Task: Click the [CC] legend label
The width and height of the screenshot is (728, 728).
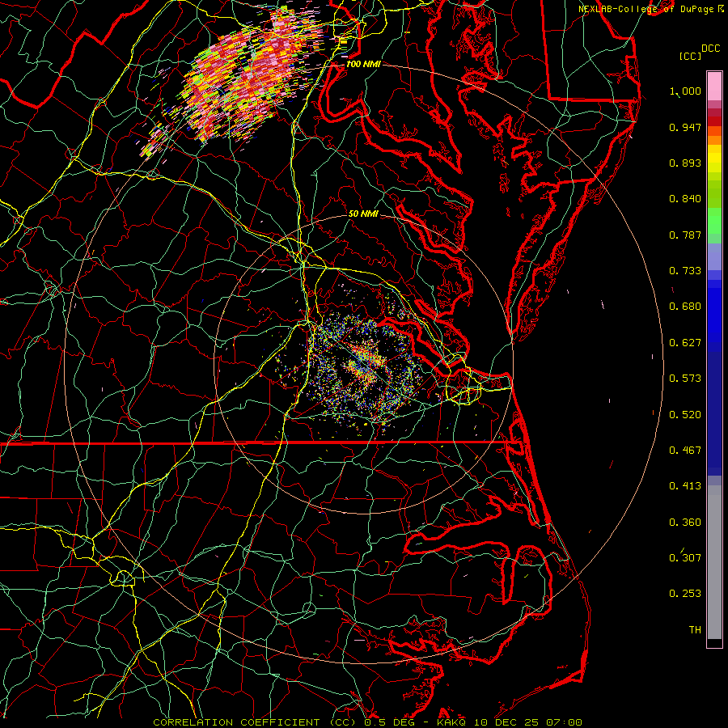Action: tap(690, 56)
